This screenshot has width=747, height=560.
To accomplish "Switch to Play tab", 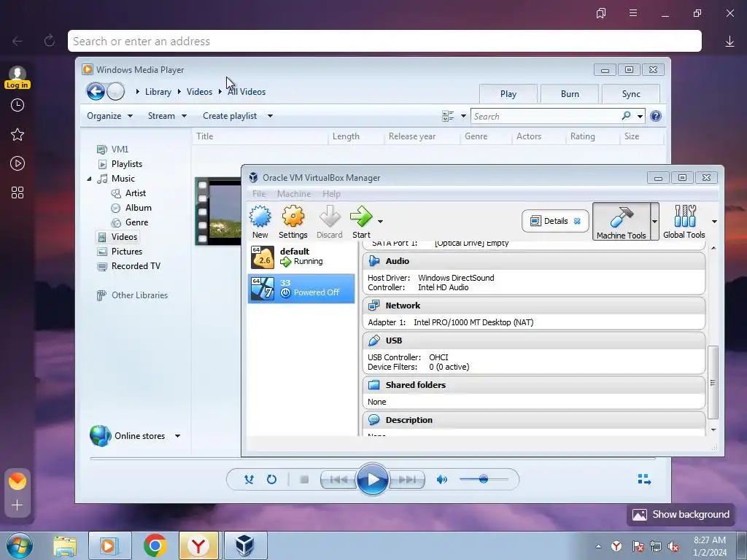I will click(x=508, y=94).
